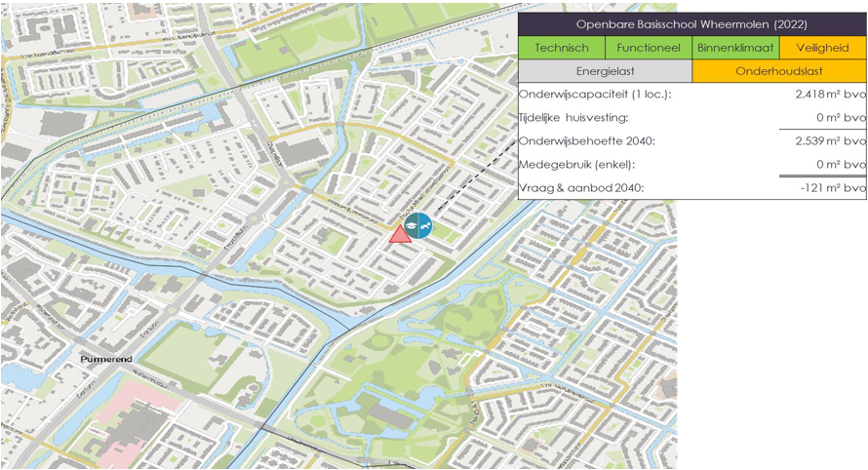Image resolution: width=868 pixels, height=470 pixels.
Task: Select the 2.539 m² bvo value
Action: tap(830, 141)
